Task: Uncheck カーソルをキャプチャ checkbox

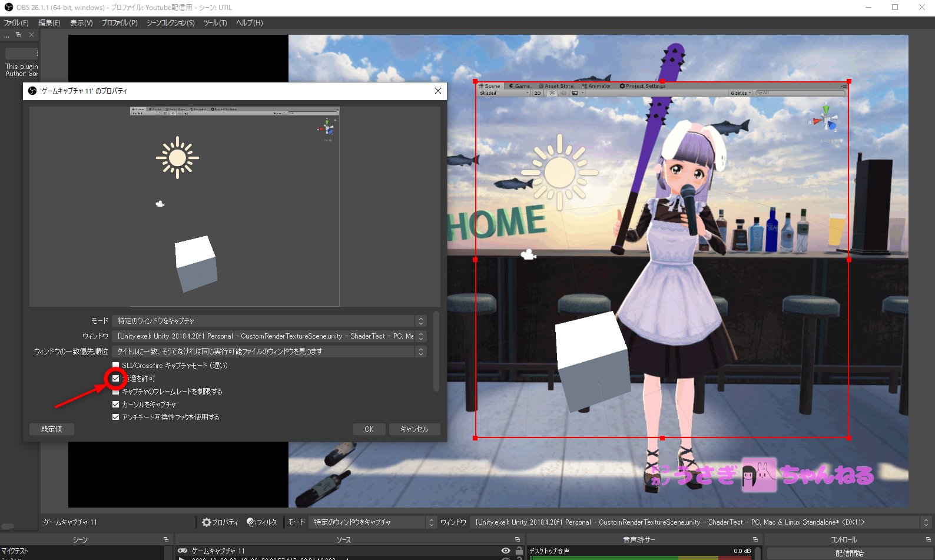Action: [115, 405]
